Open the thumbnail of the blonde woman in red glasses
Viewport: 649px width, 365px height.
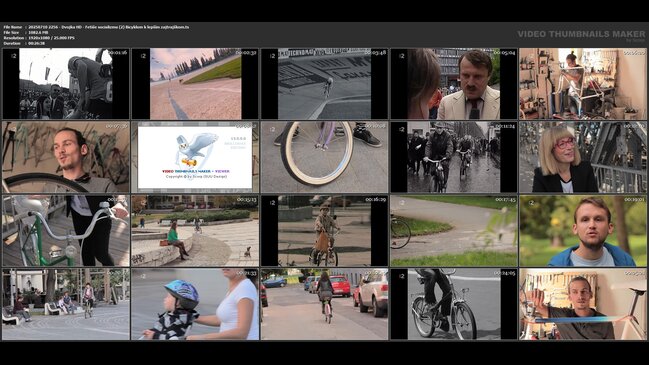[x=583, y=157]
